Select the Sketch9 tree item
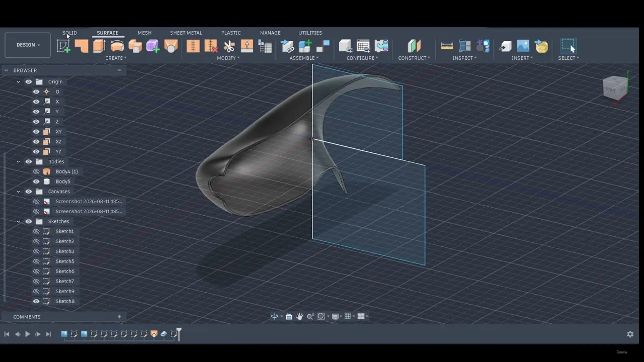Screen dimensions: 644x362 [x=65, y=291]
